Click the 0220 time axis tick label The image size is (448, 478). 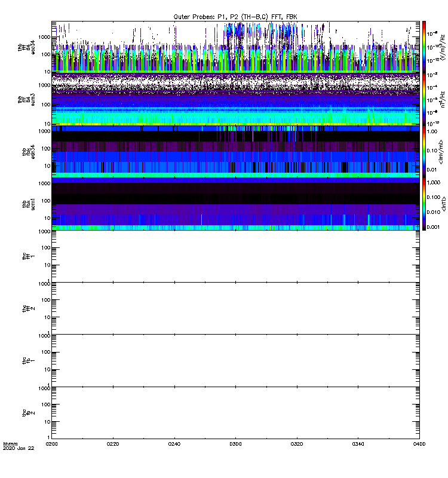(x=113, y=445)
